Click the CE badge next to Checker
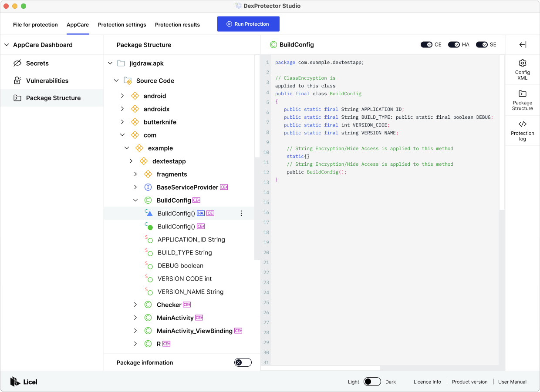The image size is (540, 392). coord(187,305)
